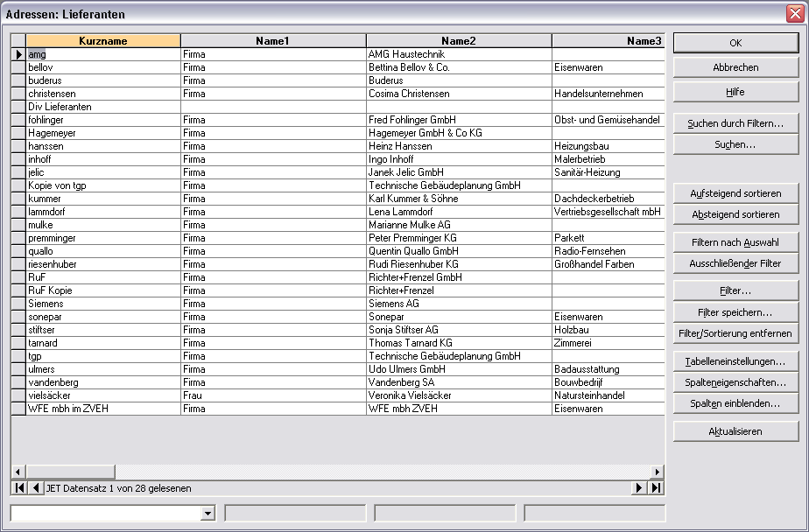The height and width of the screenshot is (532, 809).
Task: Jump to first record navigation arrow
Action: coord(19,487)
